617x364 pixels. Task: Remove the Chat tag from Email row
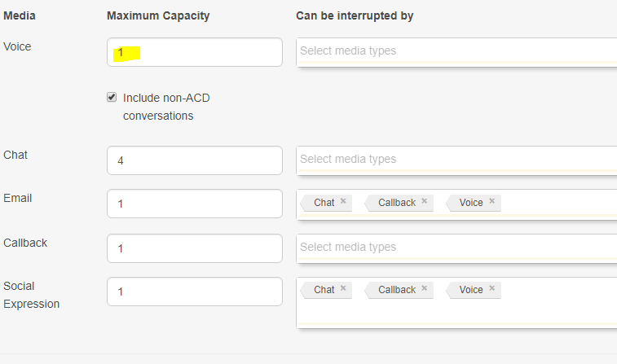(x=343, y=202)
